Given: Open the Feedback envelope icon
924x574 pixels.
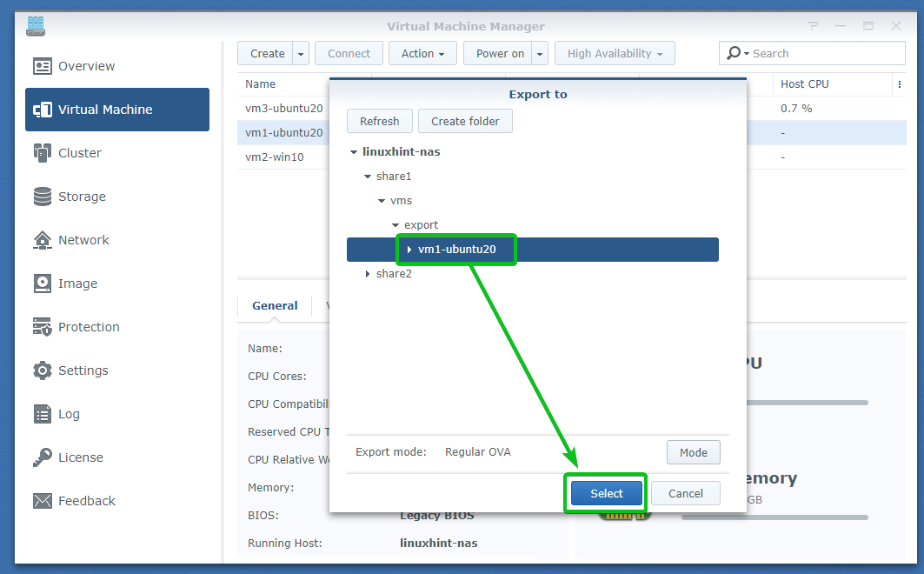Looking at the screenshot, I should 43,501.
